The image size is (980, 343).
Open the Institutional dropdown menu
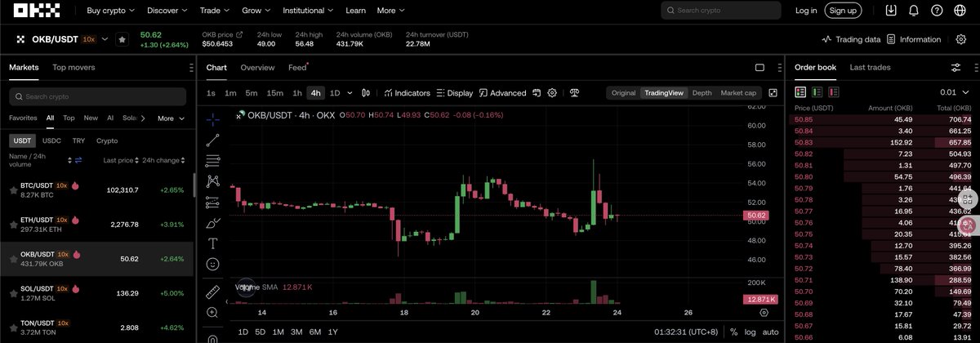pos(309,11)
